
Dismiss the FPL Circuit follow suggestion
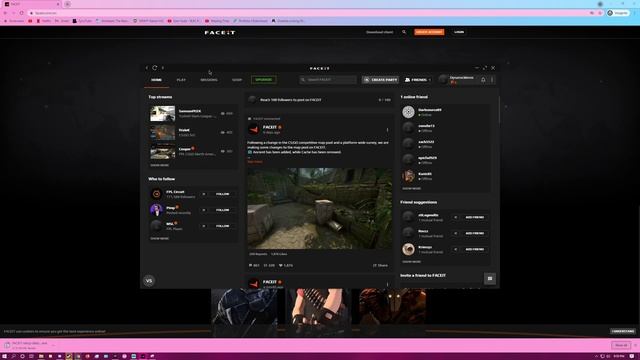pyautogui.click(x=204, y=194)
